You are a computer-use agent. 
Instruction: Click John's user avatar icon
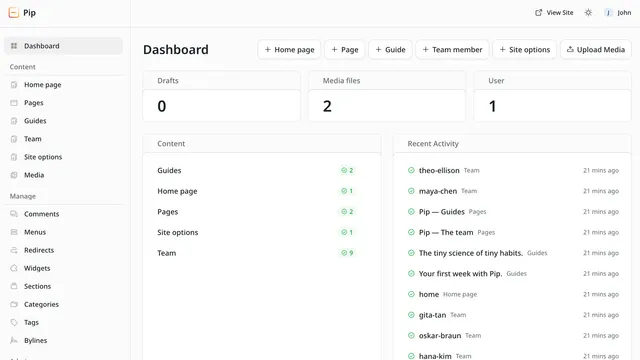[608, 13]
